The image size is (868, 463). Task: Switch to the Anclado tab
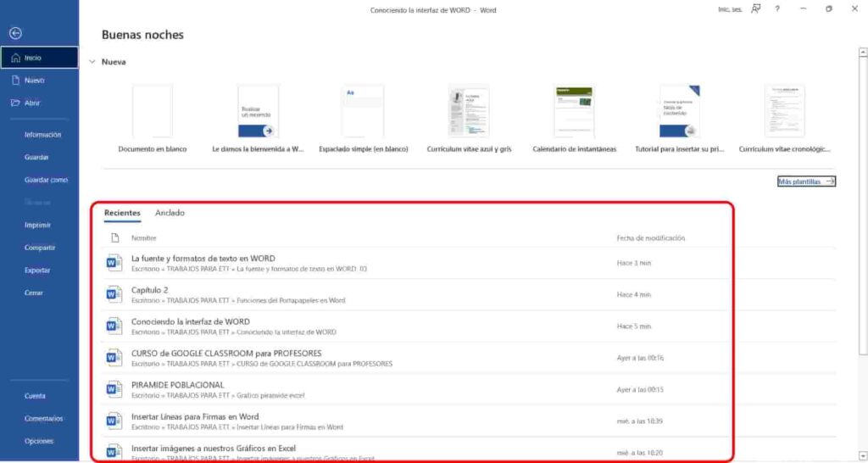tap(170, 213)
